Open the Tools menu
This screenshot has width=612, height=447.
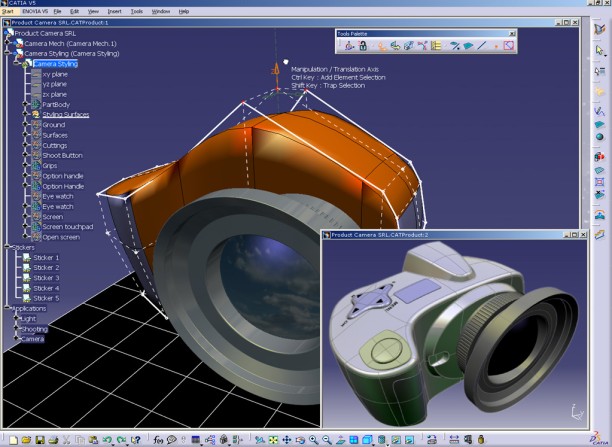point(137,11)
